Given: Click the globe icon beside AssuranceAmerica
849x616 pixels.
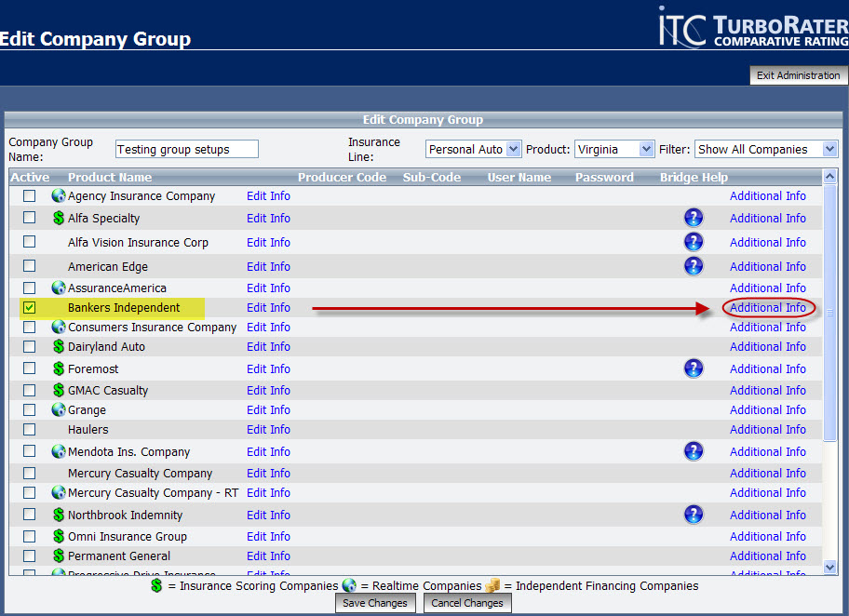Looking at the screenshot, I should point(59,288).
